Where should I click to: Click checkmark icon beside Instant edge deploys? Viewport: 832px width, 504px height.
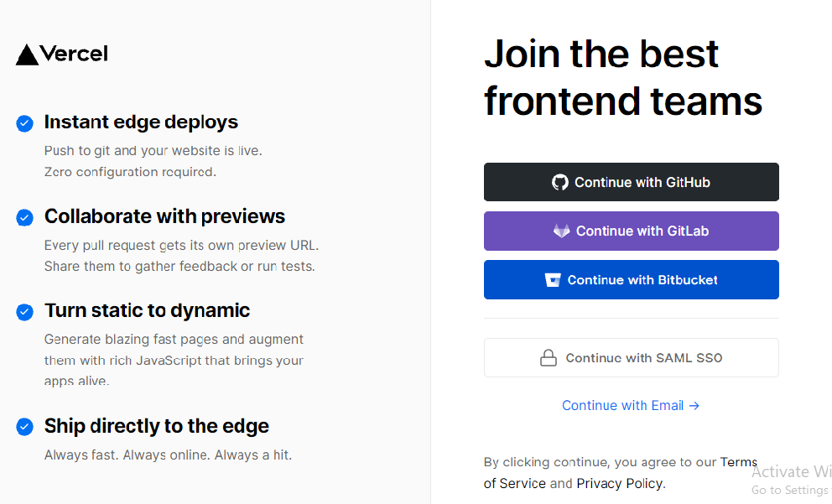pos(24,123)
